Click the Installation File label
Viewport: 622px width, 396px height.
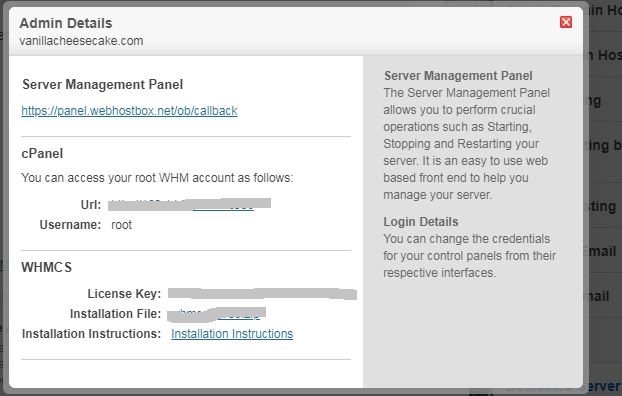115,314
